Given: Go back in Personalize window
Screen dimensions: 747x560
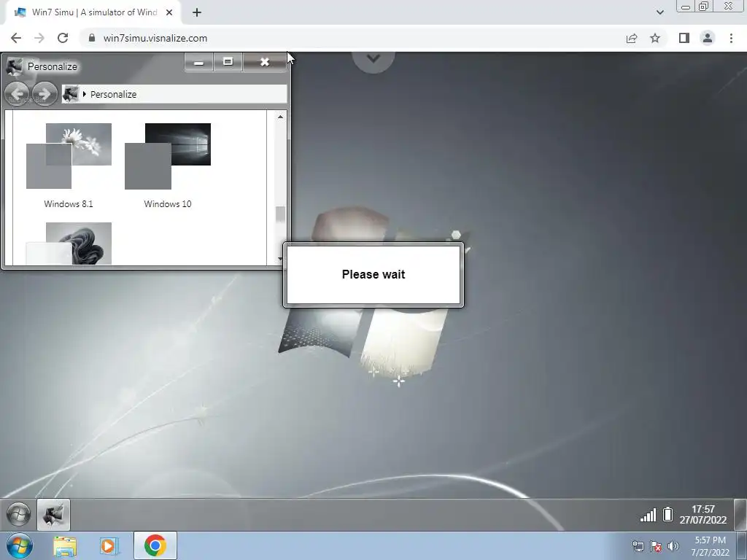Looking at the screenshot, I should [x=18, y=94].
